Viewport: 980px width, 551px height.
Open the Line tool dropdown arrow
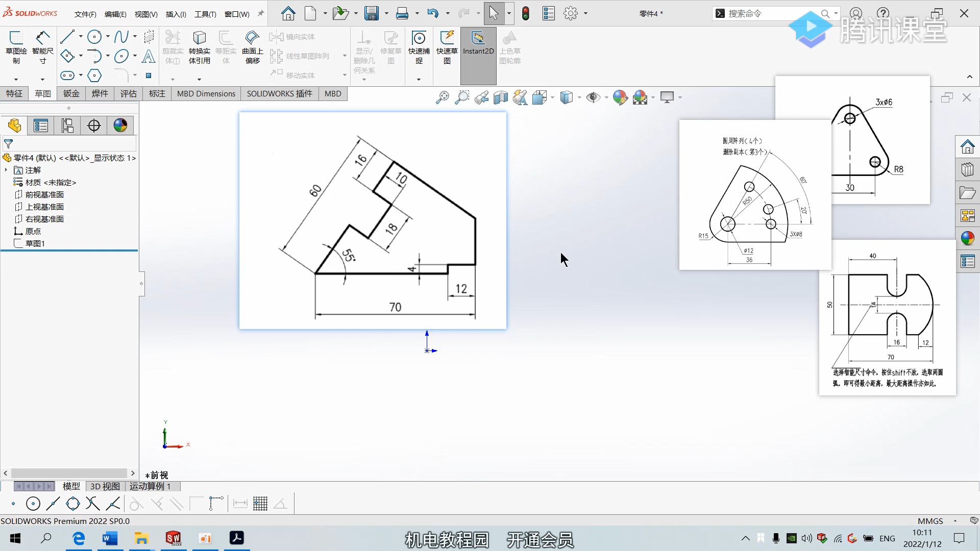tap(81, 37)
